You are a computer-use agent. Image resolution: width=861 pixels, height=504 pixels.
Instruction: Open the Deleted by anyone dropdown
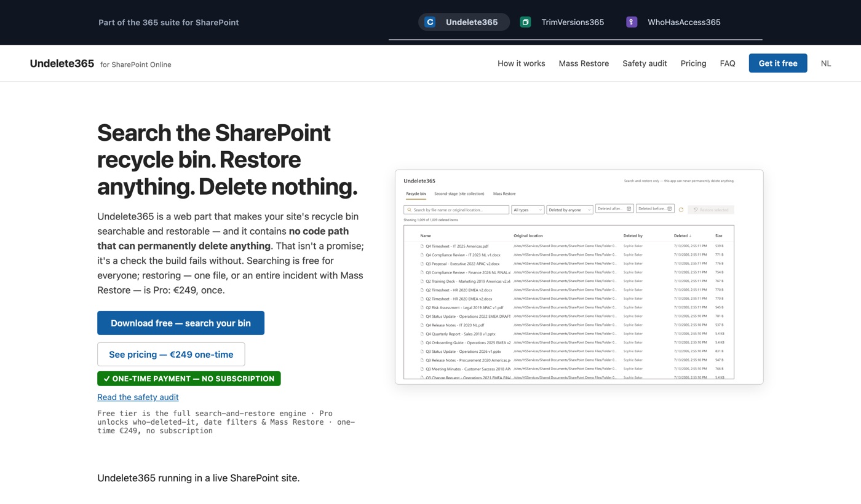coord(569,210)
